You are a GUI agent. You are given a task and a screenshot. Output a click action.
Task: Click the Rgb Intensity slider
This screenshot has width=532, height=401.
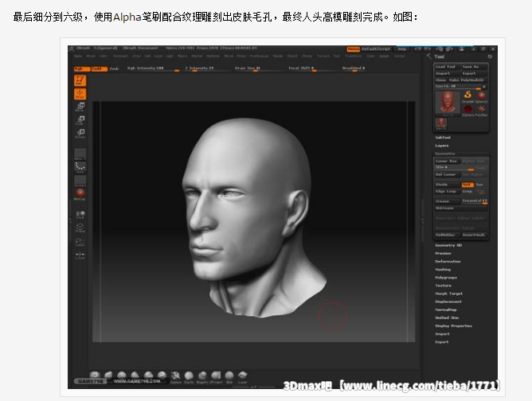[x=154, y=68]
